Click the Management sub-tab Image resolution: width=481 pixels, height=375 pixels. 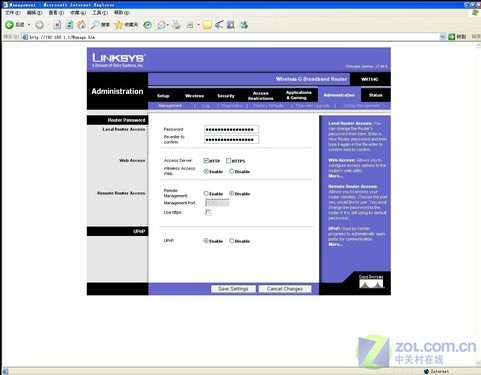click(170, 106)
